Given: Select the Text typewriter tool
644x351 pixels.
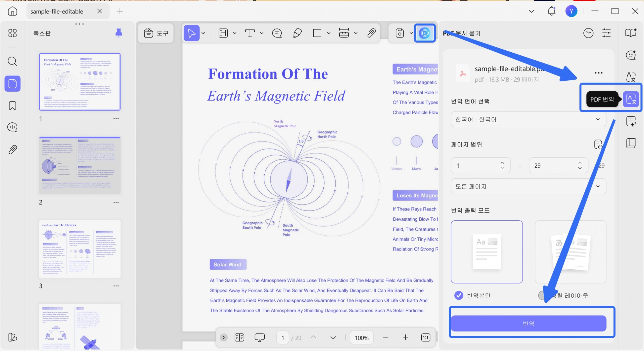Looking at the screenshot, I should click(250, 33).
